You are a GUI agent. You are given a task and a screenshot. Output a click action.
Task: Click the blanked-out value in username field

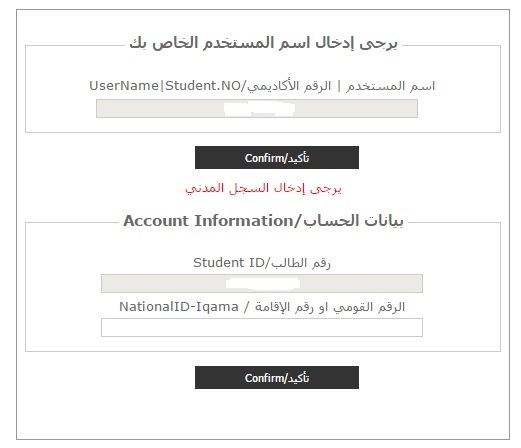pos(259,109)
